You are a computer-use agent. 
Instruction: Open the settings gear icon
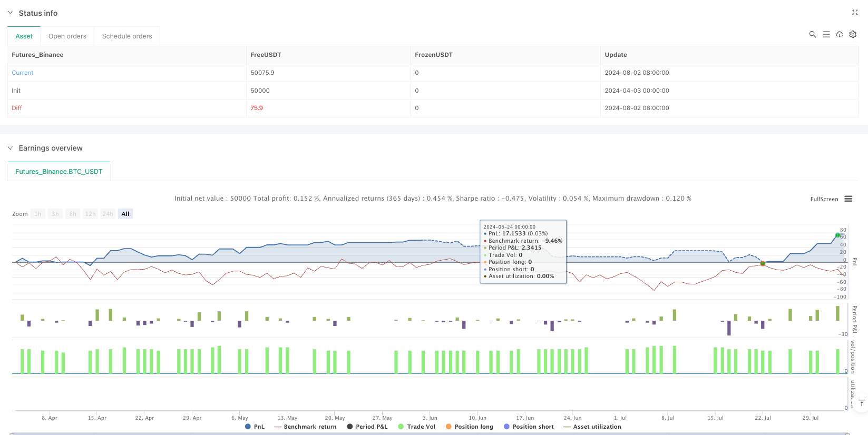coord(853,34)
